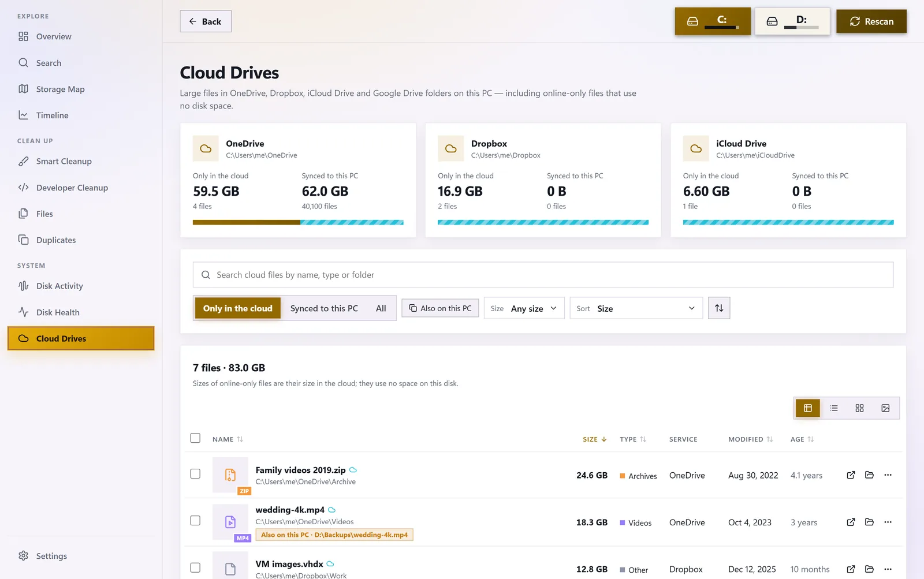Focus the cloud files search field
This screenshot has width=924, height=579.
click(x=543, y=275)
